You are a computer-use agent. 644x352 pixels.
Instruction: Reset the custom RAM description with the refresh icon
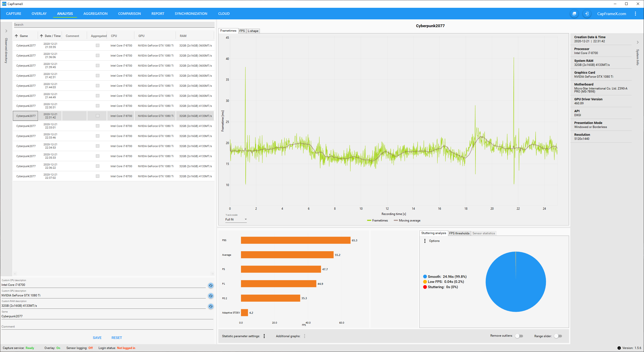tap(211, 306)
